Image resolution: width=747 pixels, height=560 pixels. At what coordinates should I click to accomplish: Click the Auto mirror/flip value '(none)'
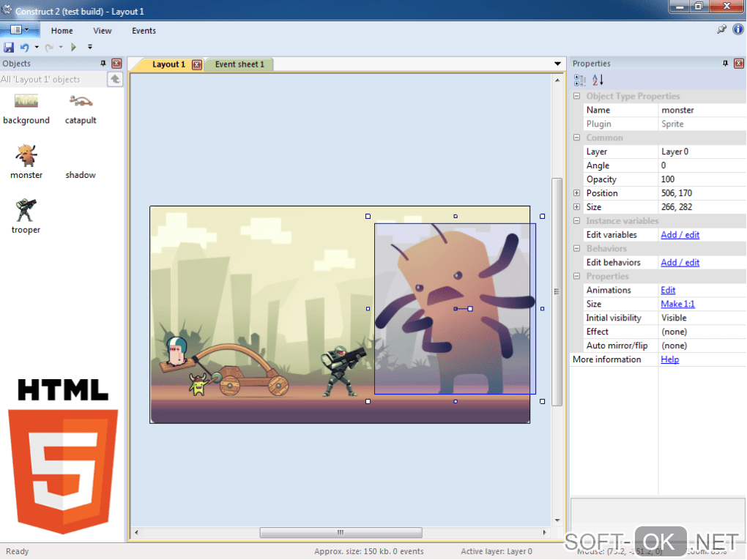click(x=702, y=346)
